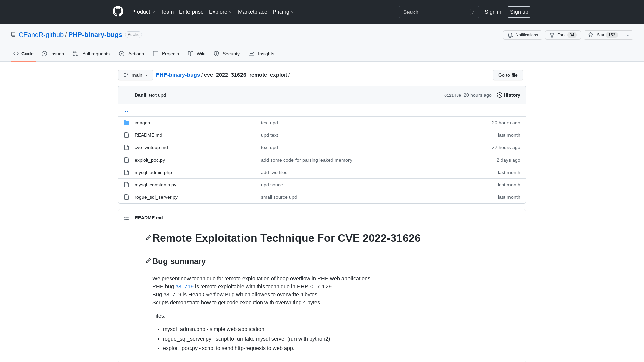Expand the caret next to Star 153
This screenshot has width=644, height=362.
[x=627, y=35]
